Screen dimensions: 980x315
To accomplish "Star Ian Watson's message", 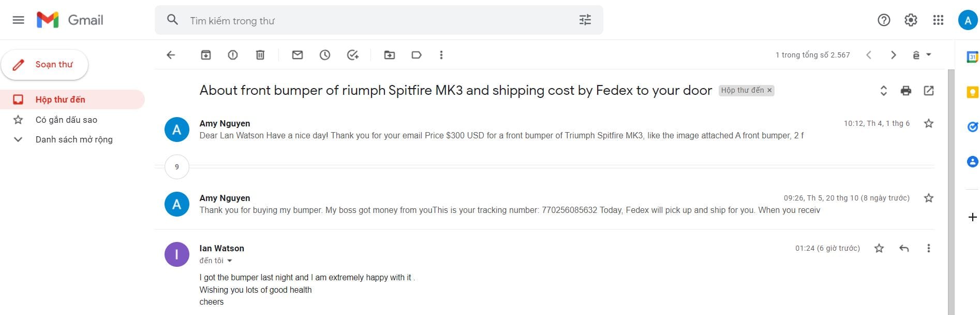I will (879, 248).
